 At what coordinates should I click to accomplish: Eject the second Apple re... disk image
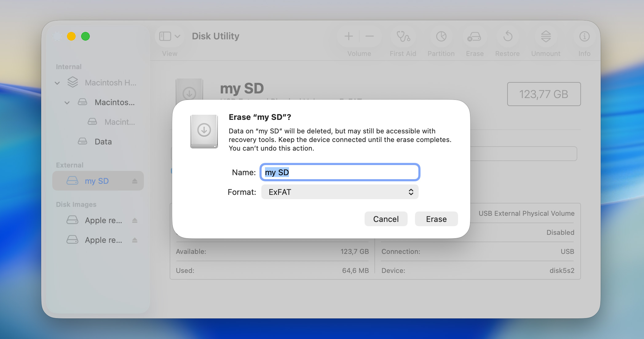[x=135, y=240]
